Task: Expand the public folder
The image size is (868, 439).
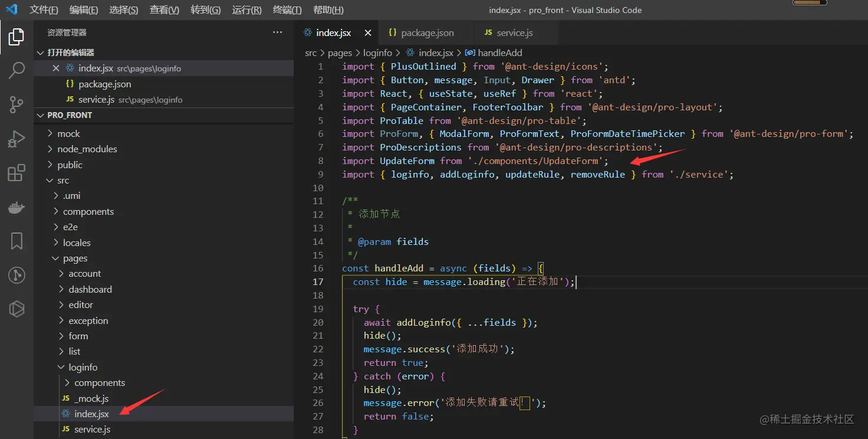Action: click(x=70, y=165)
